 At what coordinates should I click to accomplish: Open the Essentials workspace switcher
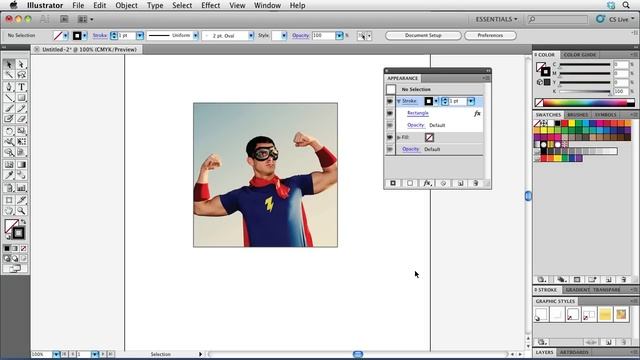tap(496, 19)
